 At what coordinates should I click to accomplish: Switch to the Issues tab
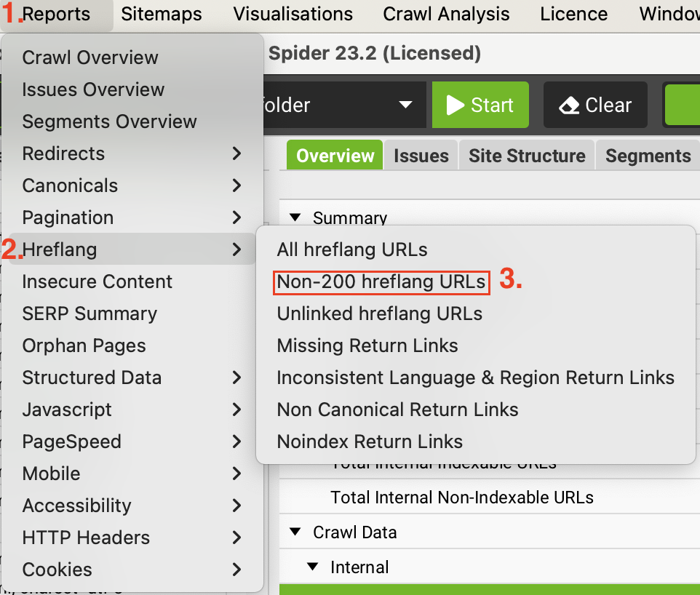(x=421, y=156)
